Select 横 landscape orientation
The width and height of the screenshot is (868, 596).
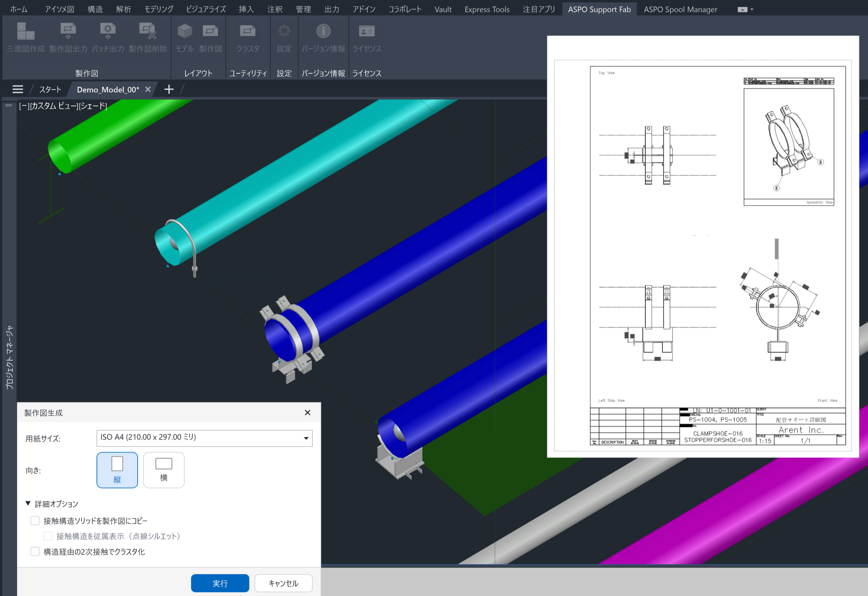[x=164, y=470]
